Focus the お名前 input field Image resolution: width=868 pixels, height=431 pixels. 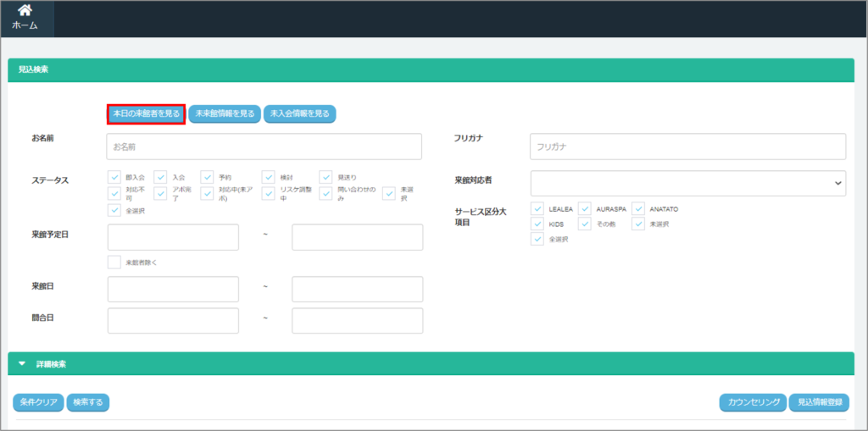click(264, 146)
